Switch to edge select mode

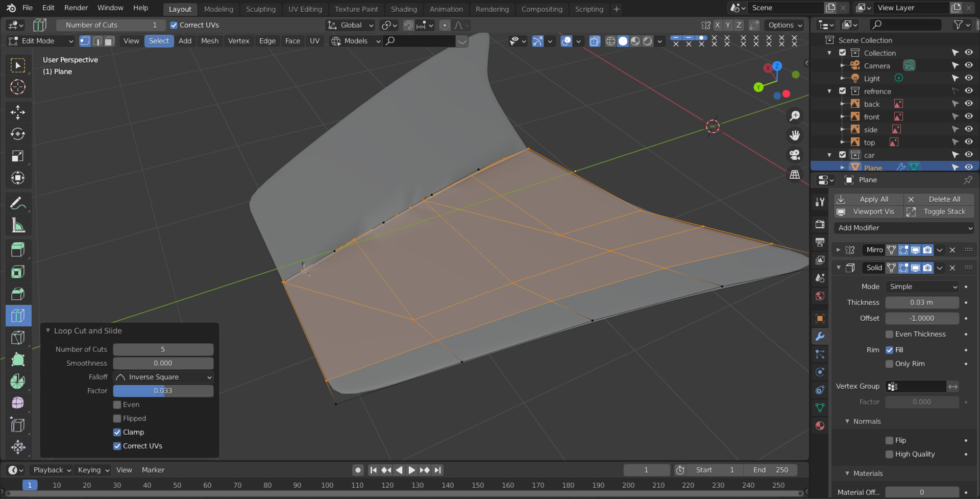pyautogui.click(x=97, y=41)
